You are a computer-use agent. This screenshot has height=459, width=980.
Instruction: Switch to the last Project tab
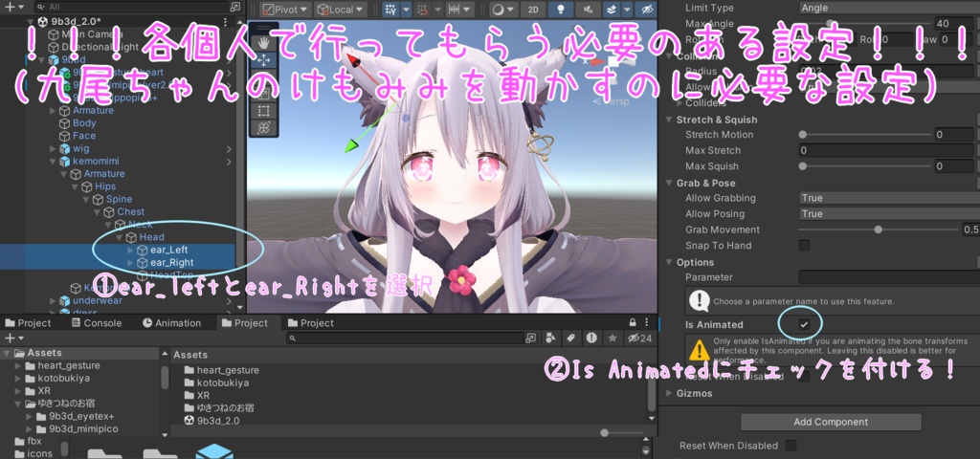coord(310,323)
